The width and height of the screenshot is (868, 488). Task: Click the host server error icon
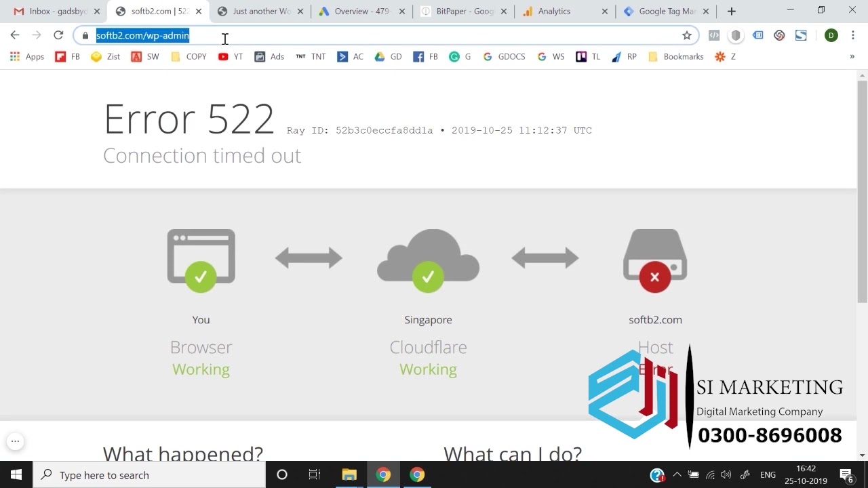(x=655, y=261)
